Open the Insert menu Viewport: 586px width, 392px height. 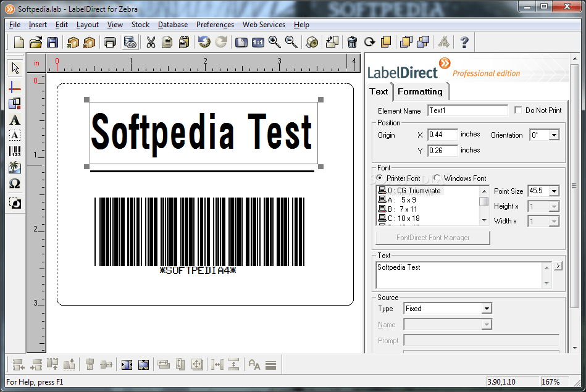[x=38, y=25]
